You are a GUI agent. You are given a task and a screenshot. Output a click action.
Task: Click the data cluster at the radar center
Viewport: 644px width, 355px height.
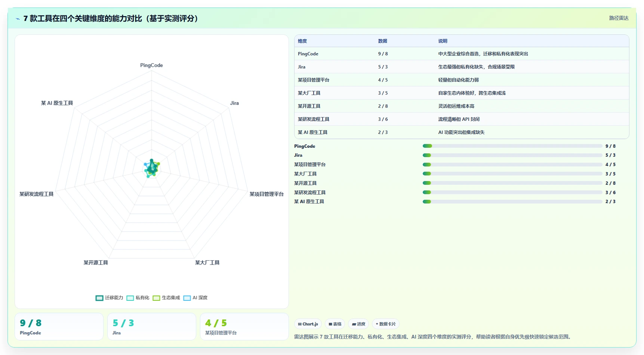[x=151, y=168]
